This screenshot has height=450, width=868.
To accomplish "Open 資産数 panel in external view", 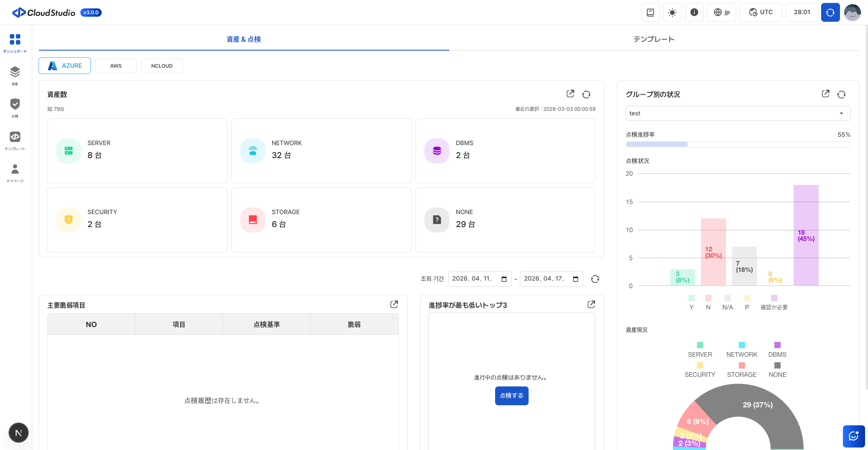I will (x=570, y=94).
